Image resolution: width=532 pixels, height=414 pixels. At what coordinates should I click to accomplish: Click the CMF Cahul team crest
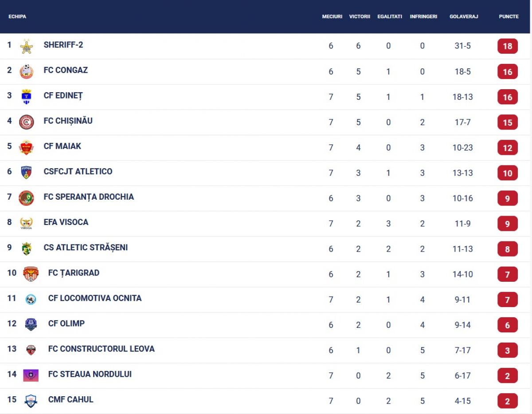[x=31, y=401]
